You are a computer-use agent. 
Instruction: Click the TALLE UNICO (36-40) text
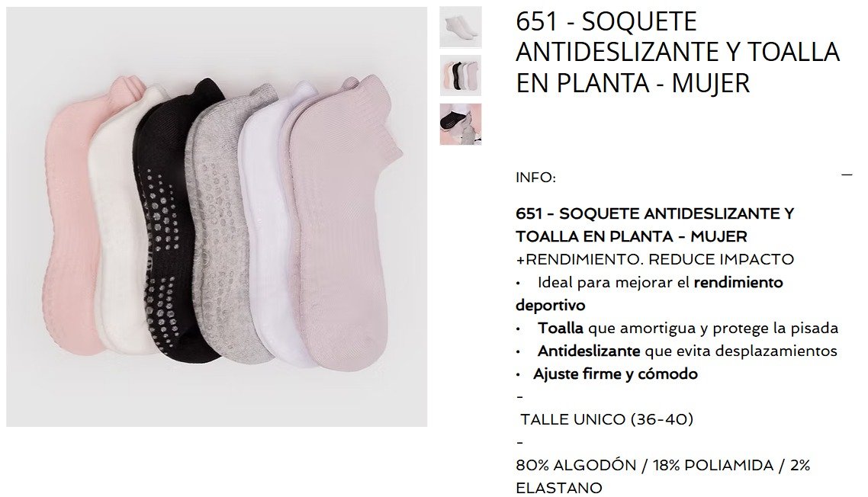[606, 419]
